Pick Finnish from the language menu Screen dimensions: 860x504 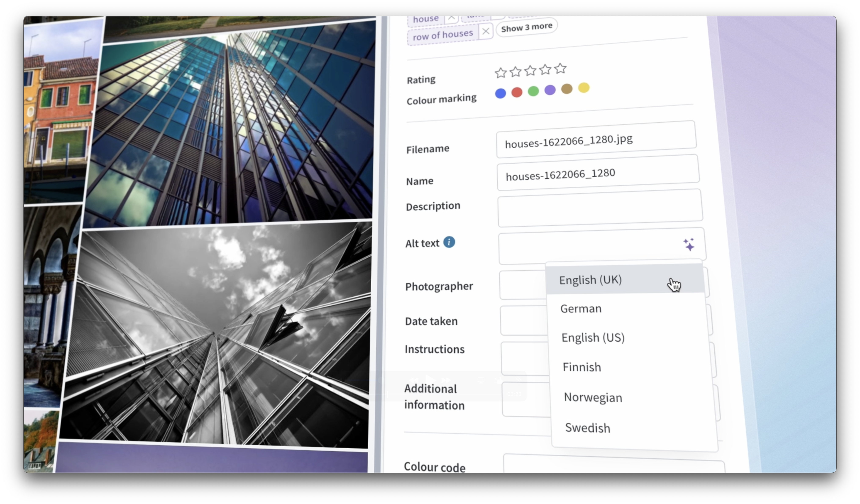coord(582,367)
